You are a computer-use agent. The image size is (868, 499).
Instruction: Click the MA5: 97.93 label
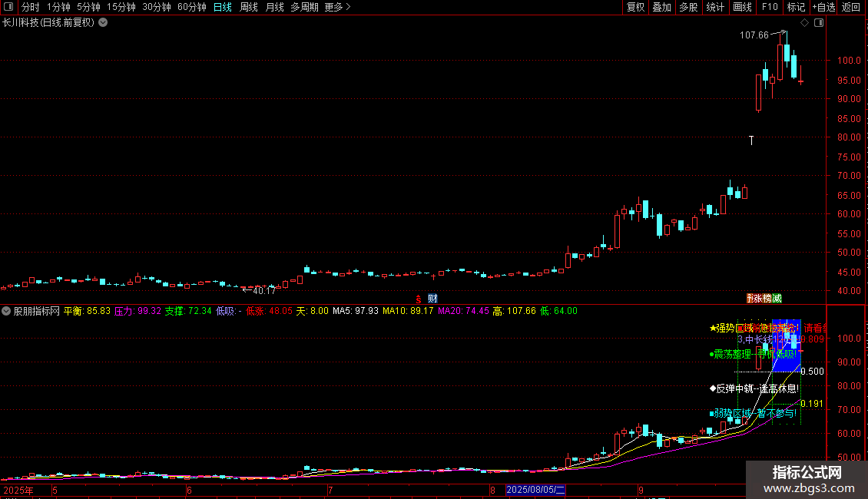point(356,311)
